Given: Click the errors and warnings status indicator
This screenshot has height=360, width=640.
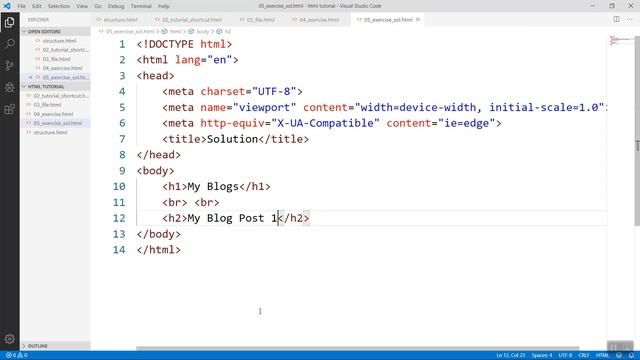Looking at the screenshot, I should 16,355.
